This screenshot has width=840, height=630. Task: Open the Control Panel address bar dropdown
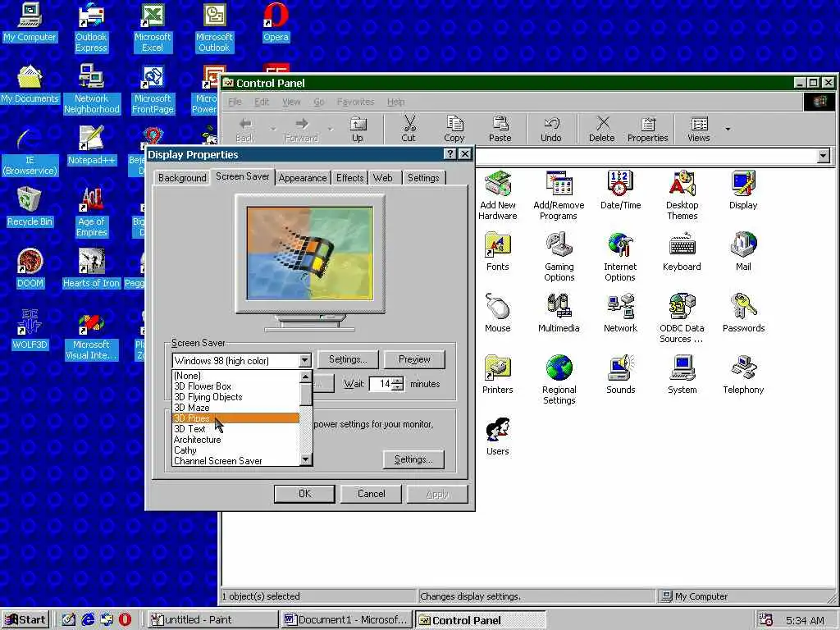pos(824,156)
